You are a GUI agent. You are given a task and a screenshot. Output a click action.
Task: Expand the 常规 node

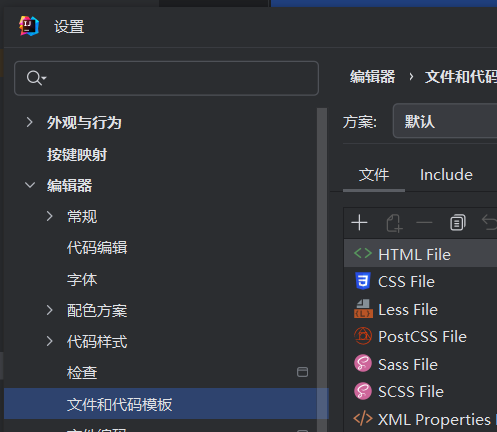pyautogui.click(x=50, y=216)
